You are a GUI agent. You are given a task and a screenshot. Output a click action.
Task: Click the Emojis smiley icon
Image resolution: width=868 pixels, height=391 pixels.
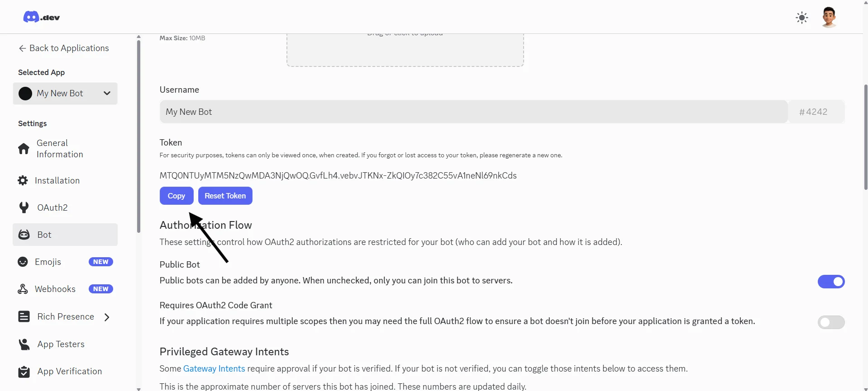23,262
